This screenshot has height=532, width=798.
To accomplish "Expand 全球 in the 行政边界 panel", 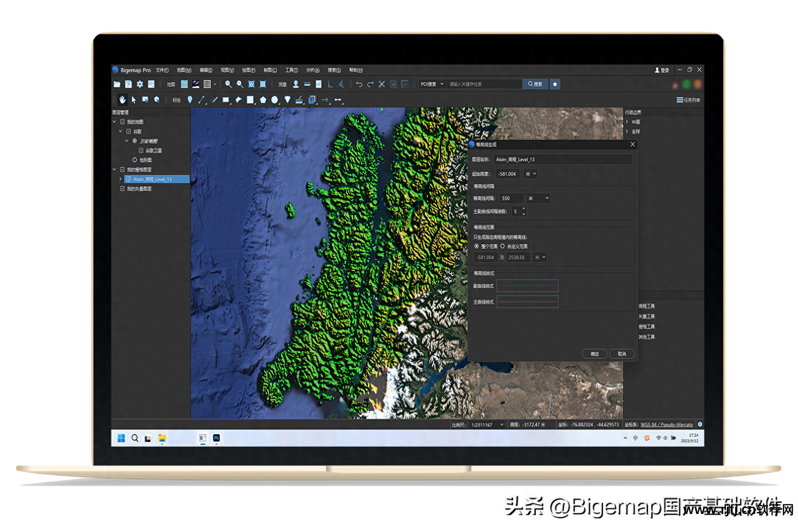I will (x=627, y=132).
